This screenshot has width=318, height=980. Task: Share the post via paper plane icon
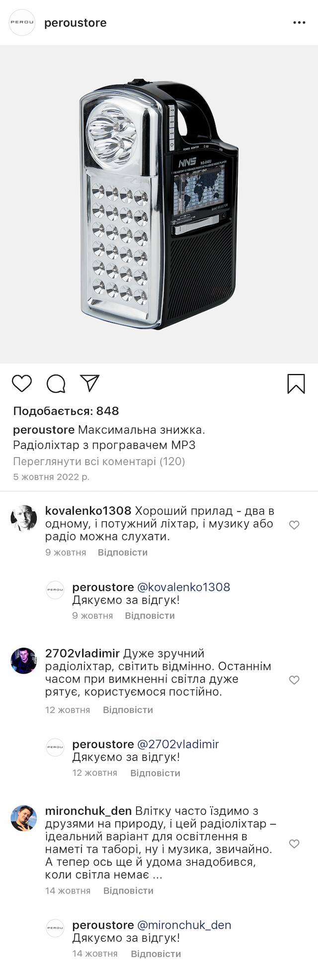[x=90, y=383]
